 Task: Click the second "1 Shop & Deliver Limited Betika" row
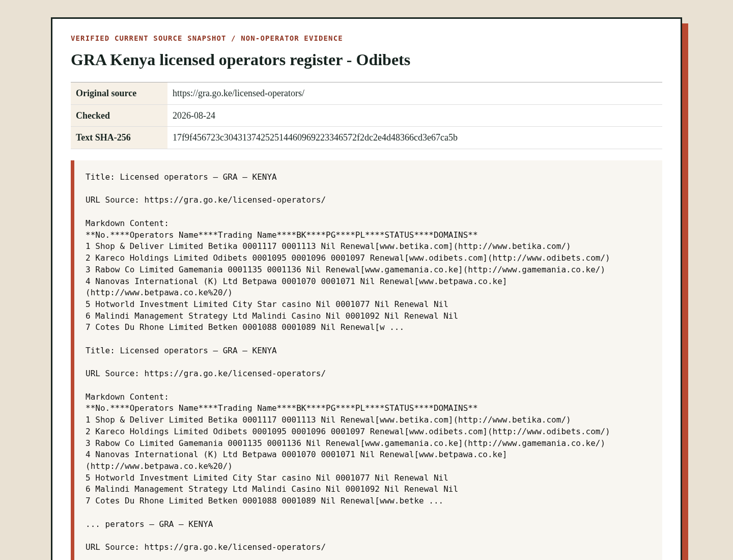(328, 420)
